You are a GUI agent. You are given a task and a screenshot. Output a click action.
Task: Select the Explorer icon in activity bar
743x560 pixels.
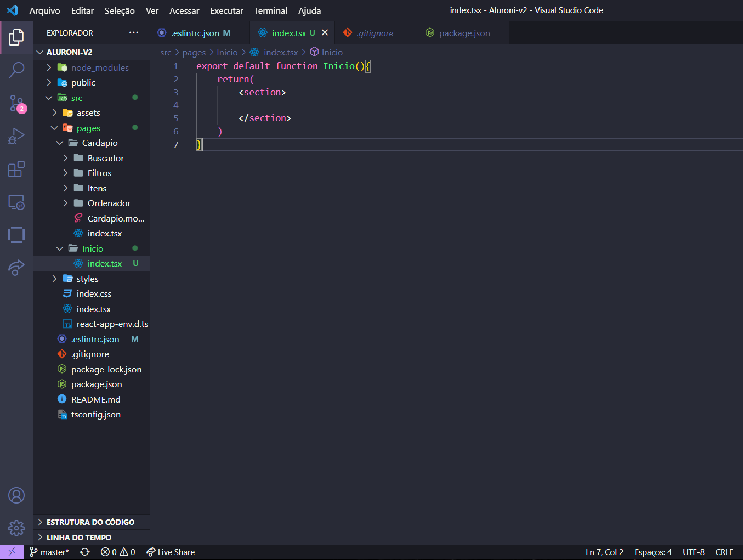click(x=16, y=37)
